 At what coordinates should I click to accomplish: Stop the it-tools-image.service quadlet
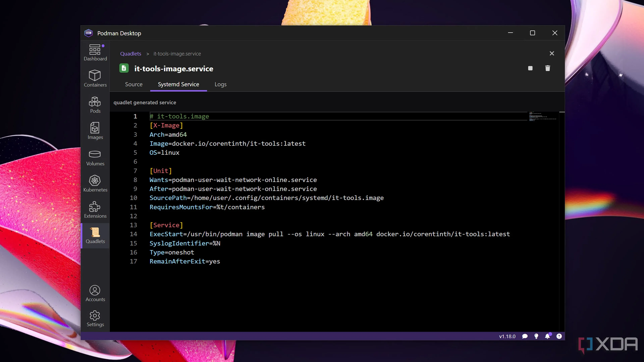[530, 68]
